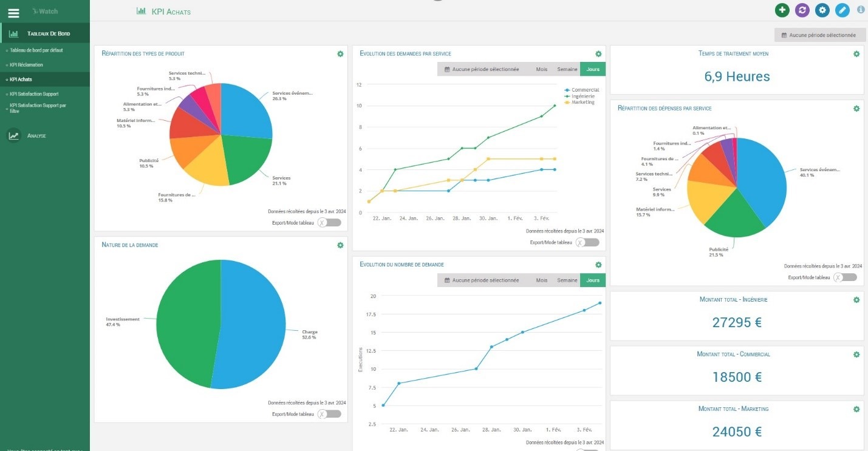Select Semaine tab in Evolution du nombre de demande
The height and width of the screenshot is (451, 868).
[x=567, y=280]
